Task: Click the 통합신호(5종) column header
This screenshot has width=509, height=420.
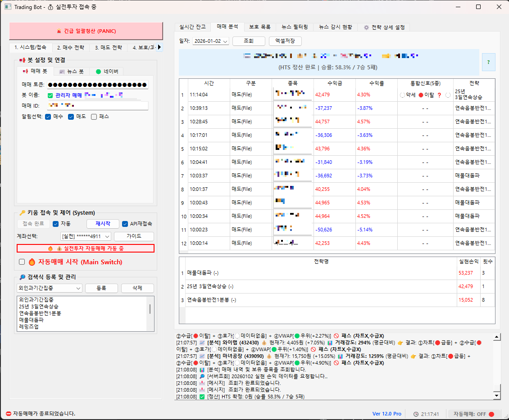Action: (425, 83)
